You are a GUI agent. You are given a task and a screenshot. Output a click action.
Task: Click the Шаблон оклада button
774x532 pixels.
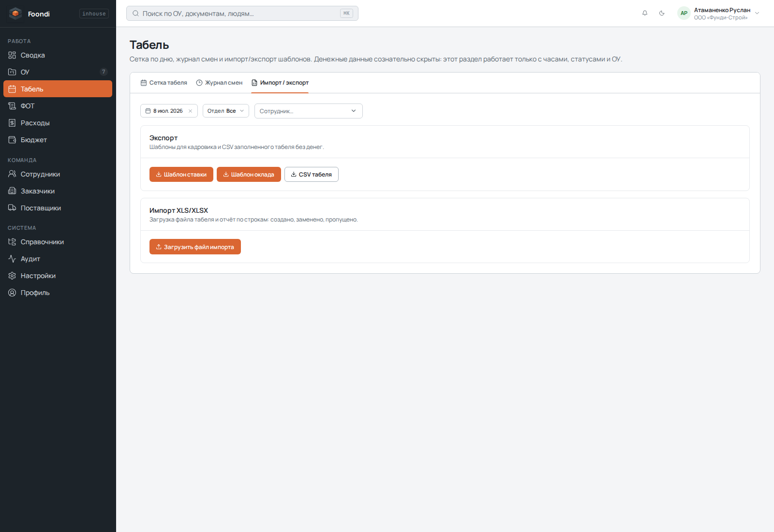click(249, 175)
